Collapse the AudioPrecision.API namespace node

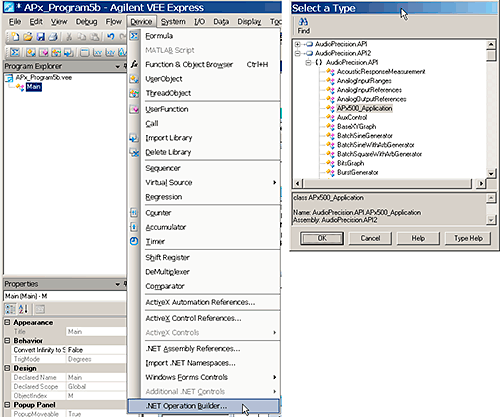pyautogui.click(x=308, y=62)
